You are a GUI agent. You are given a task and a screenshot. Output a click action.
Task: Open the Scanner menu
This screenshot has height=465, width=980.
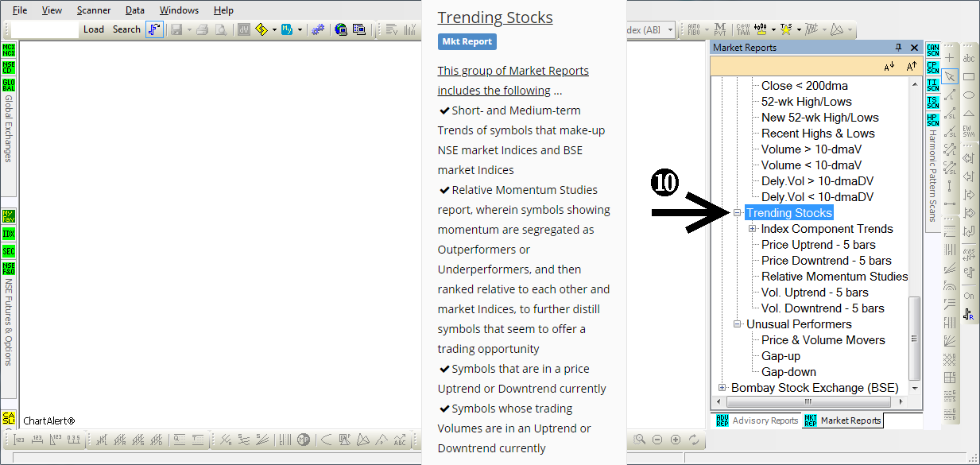tap(94, 10)
